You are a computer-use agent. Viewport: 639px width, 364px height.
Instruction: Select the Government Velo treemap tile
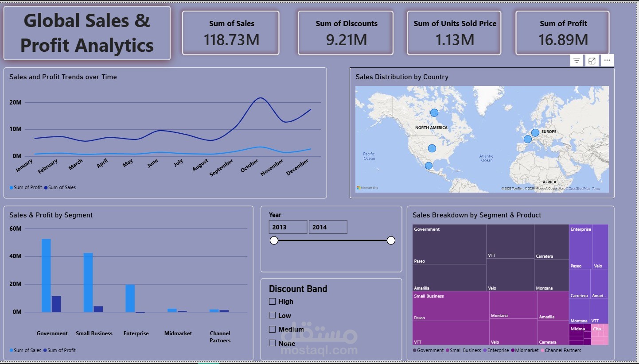(x=510, y=275)
